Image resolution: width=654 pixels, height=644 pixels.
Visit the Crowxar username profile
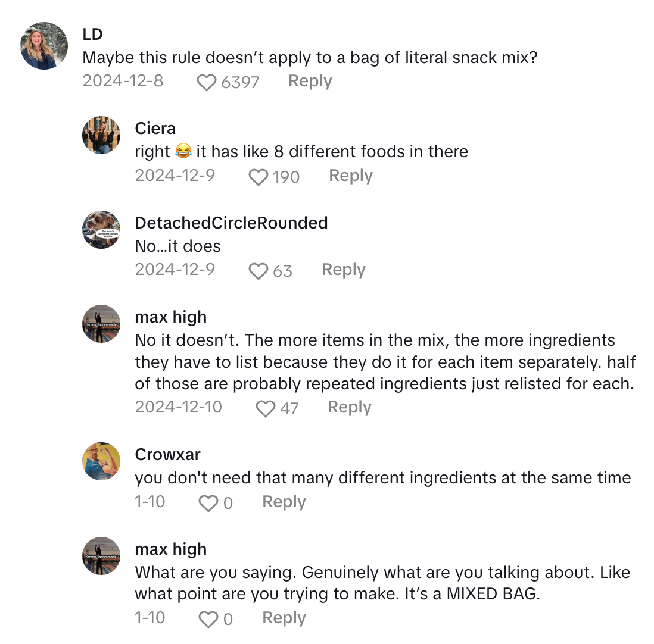point(167,455)
